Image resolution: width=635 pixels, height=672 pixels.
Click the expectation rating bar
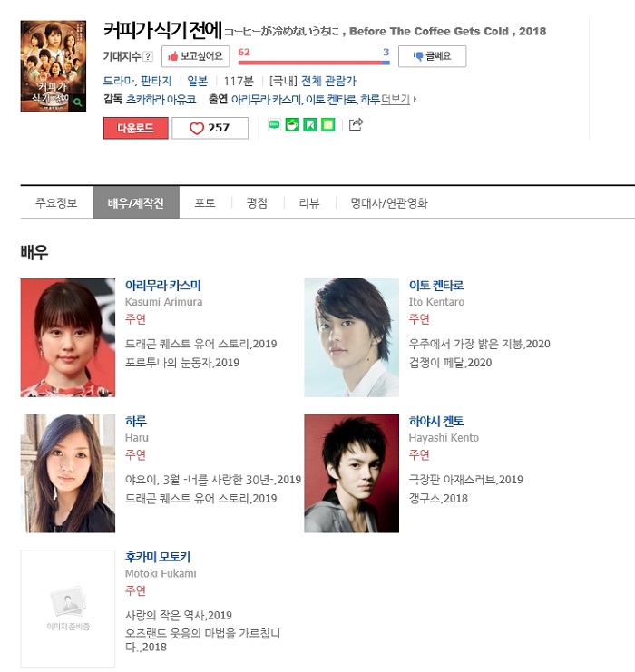[x=314, y=63]
